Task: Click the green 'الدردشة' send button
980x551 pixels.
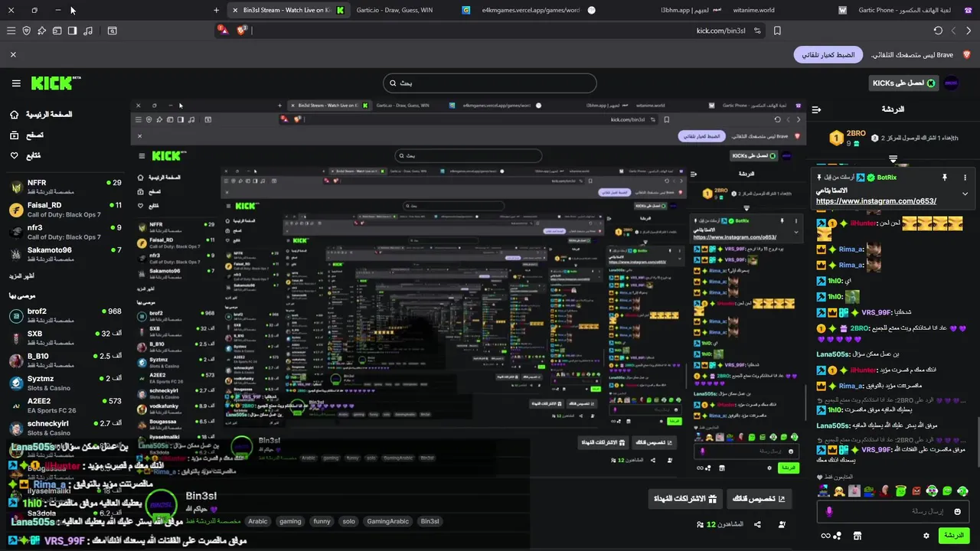Action: click(954, 536)
